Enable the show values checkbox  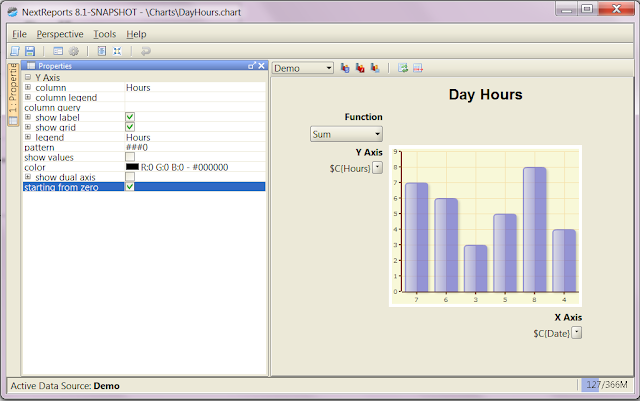point(130,157)
